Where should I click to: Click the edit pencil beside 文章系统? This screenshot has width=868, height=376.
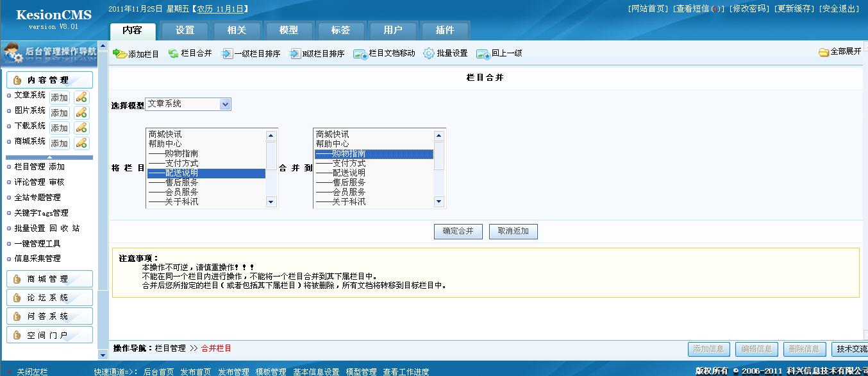click(81, 97)
